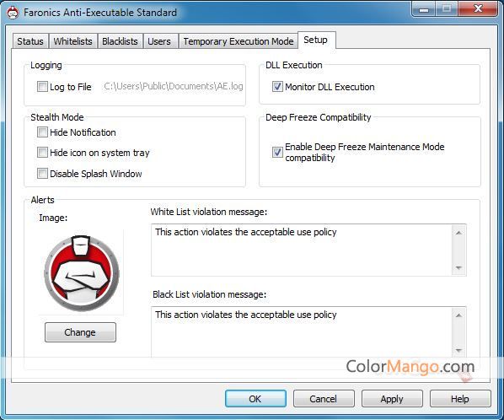Click the log file path field
Image resolution: width=504 pixels, height=420 pixels.
tap(174, 87)
